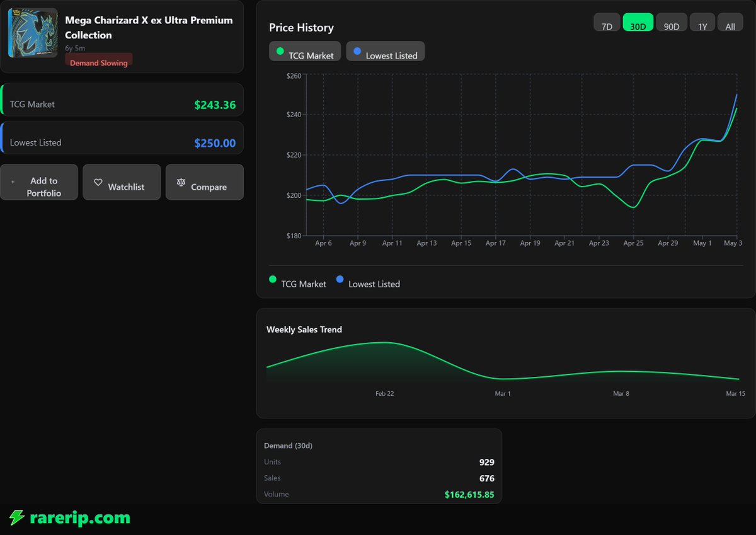This screenshot has width=756, height=535.
Task: Click the rarerip lightning bolt logo
Action: 16,518
